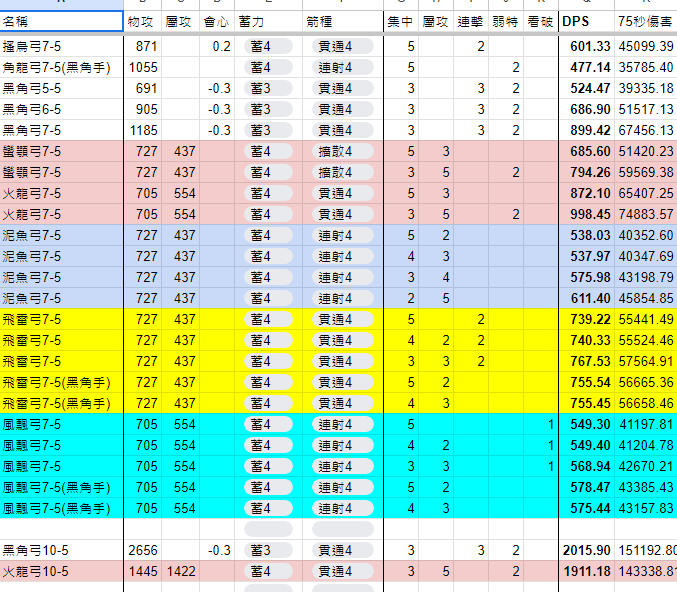
Task: Click the DPS value 767.53
Action: pyautogui.click(x=586, y=361)
